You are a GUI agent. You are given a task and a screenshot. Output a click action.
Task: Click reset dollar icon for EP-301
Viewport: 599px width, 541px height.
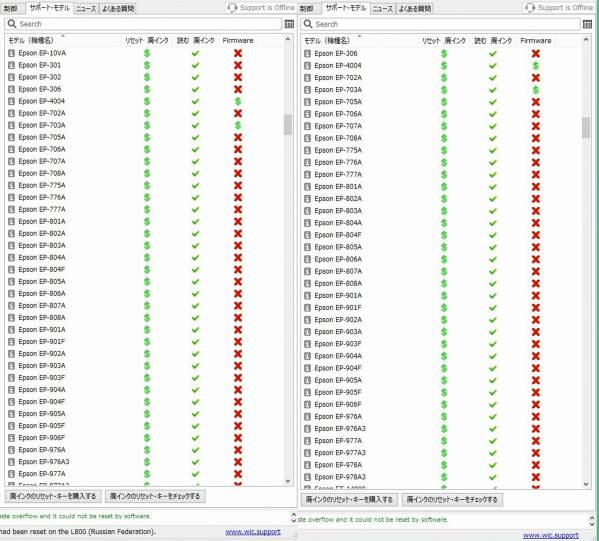point(147,65)
